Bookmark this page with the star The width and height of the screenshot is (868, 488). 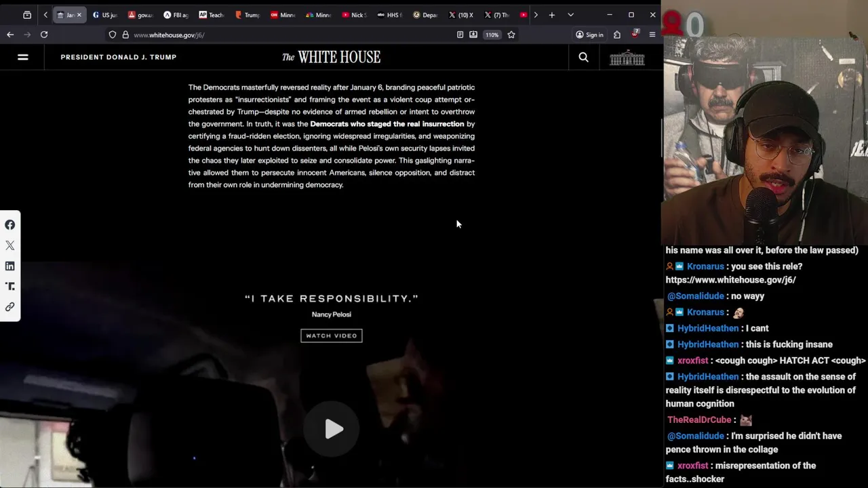511,35
